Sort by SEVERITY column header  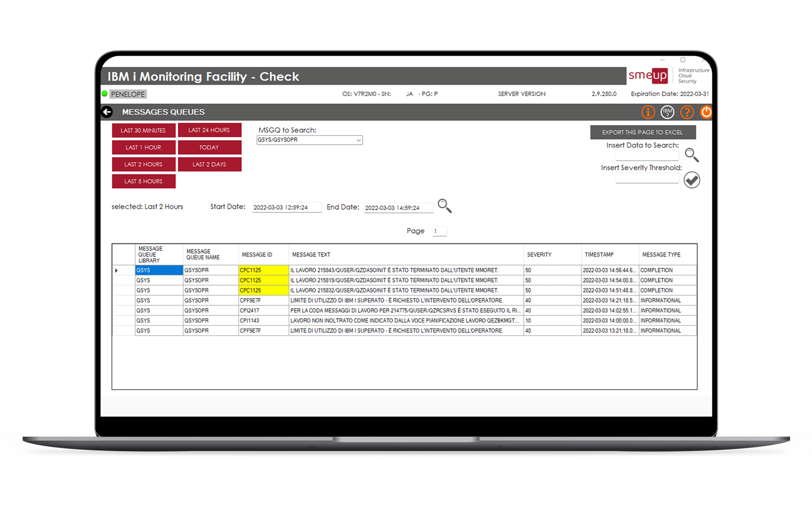pyautogui.click(x=552, y=255)
